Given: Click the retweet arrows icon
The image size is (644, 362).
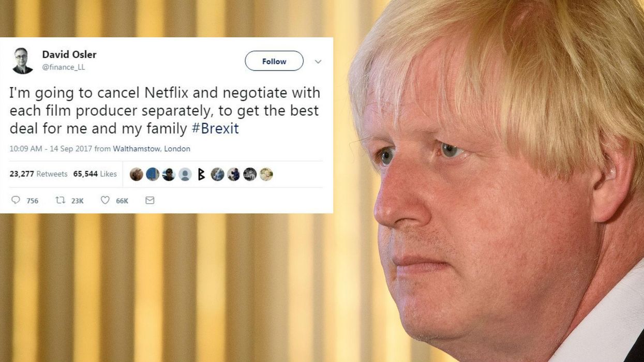Looking at the screenshot, I should point(60,200).
